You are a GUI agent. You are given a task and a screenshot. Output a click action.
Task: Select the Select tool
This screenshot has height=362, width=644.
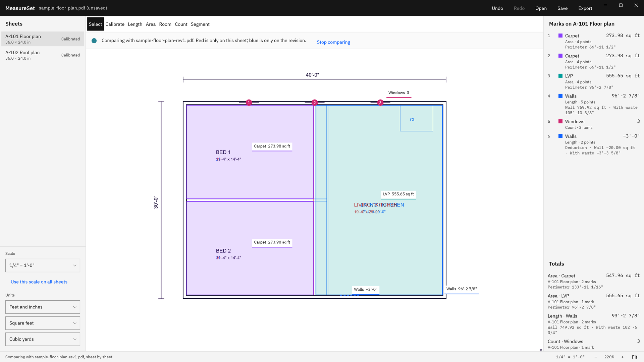[95, 24]
